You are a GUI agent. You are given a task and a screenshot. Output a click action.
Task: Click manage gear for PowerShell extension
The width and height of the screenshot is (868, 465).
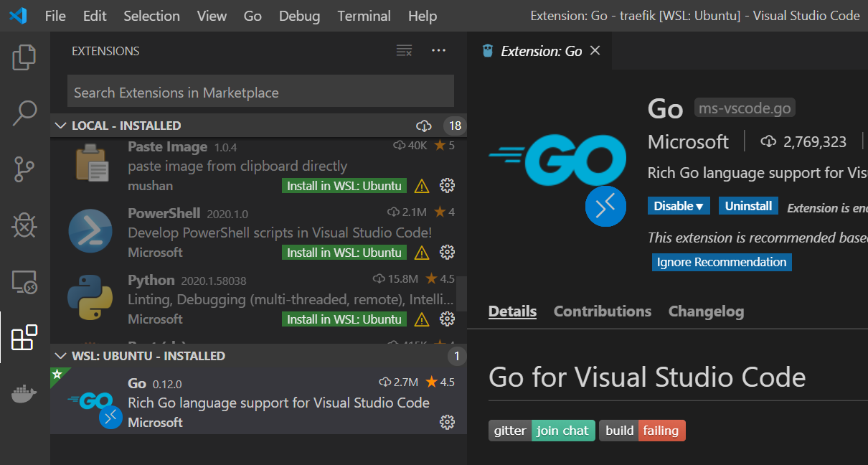pos(447,253)
